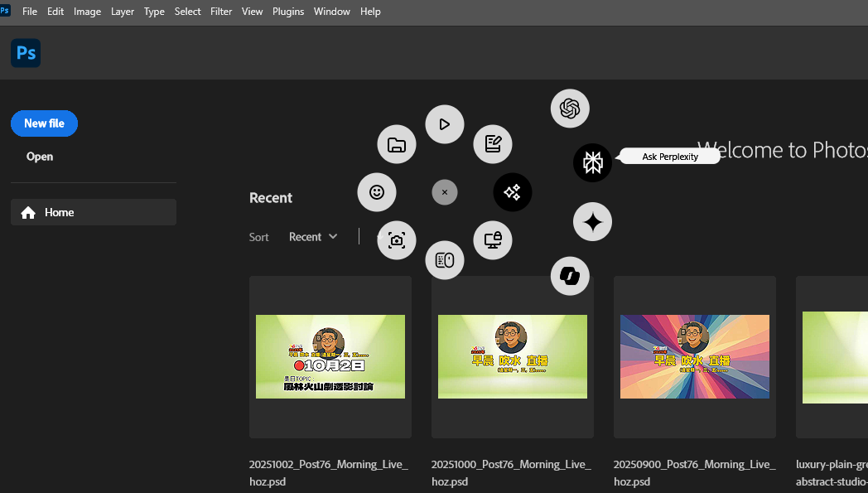868x493 pixels.
Task: Close the radial menu with center X
Action: [445, 192]
